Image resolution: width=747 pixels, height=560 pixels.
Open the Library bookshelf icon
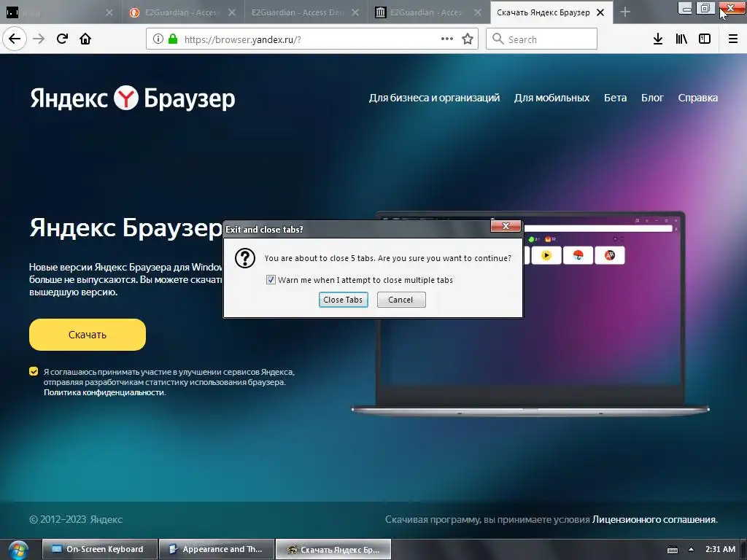[x=681, y=39]
